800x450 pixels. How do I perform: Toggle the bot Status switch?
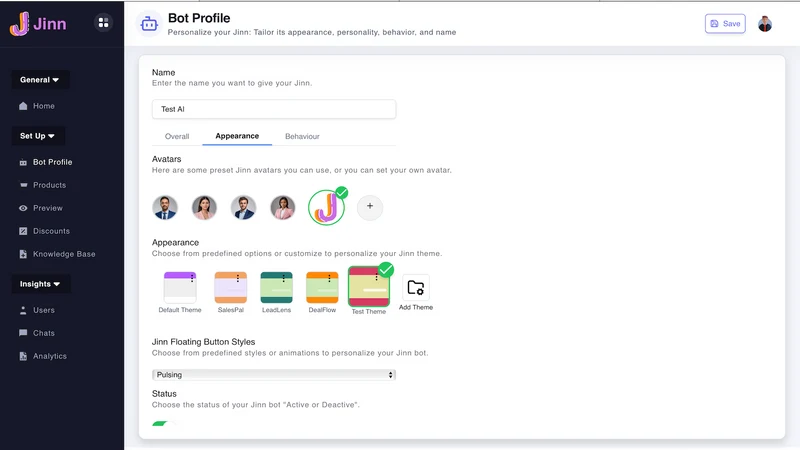[164, 424]
